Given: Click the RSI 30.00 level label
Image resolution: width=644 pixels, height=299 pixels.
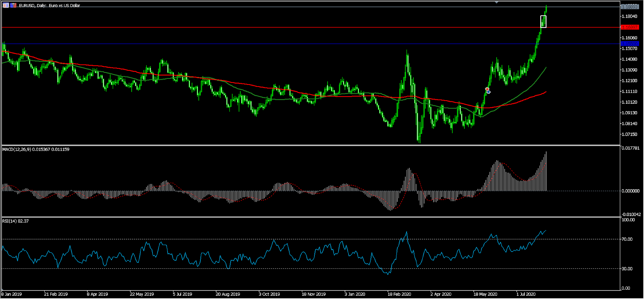Looking at the screenshot, I should pos(627,269).
